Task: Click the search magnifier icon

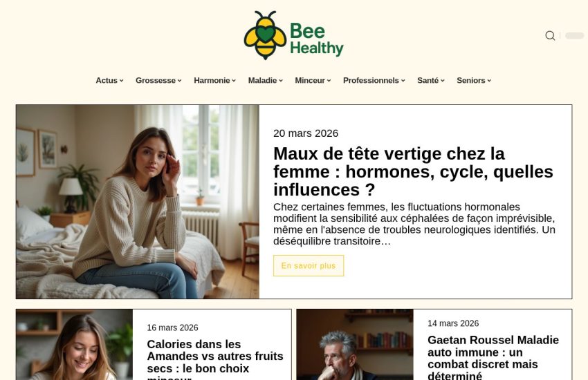Action: tap(550, 35)
